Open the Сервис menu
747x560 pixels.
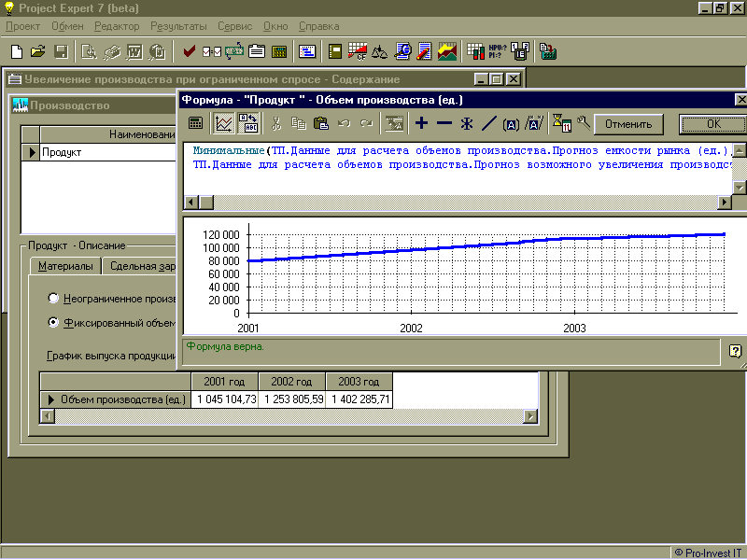[235, 27]
